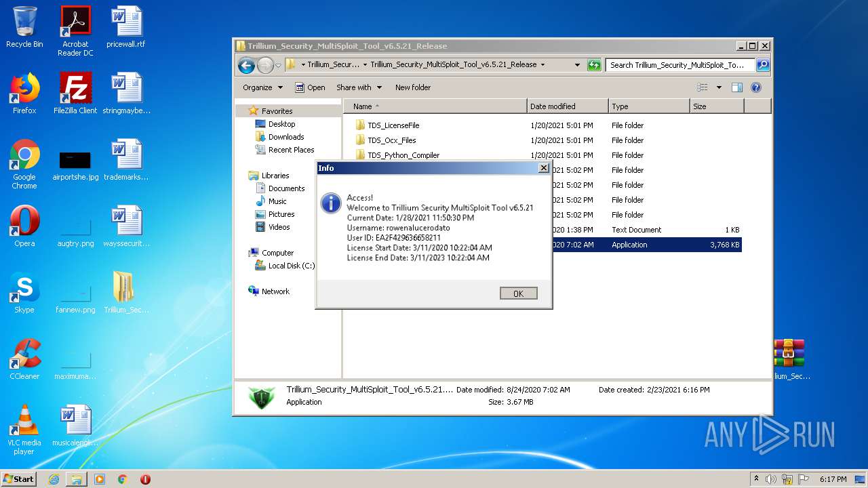Expand Trillium_Security_MultiSploit_Tool breadcrumb arrow
This screenshot has width=868, height=488.
[542, 65]
